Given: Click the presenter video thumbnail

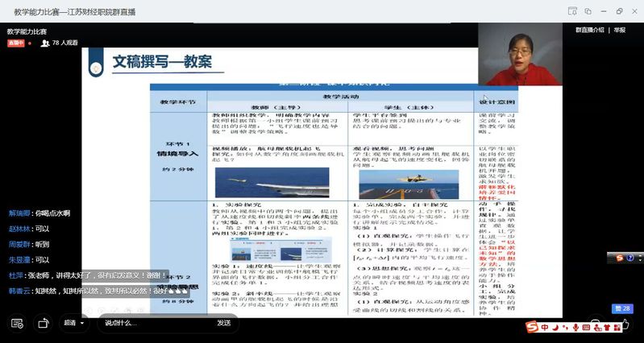Looking at the screenshot, I should coord(520,55).
